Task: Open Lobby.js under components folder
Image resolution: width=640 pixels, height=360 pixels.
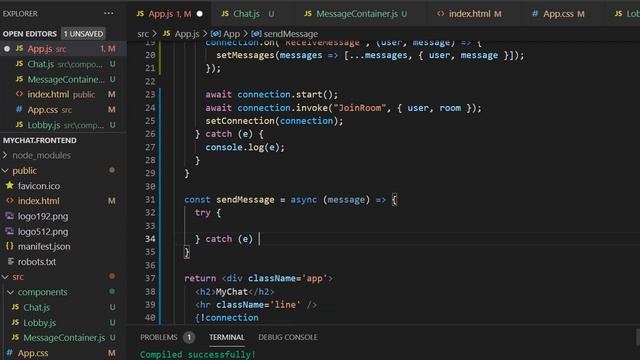Action: pyautogui.click(x=63, y=322)
